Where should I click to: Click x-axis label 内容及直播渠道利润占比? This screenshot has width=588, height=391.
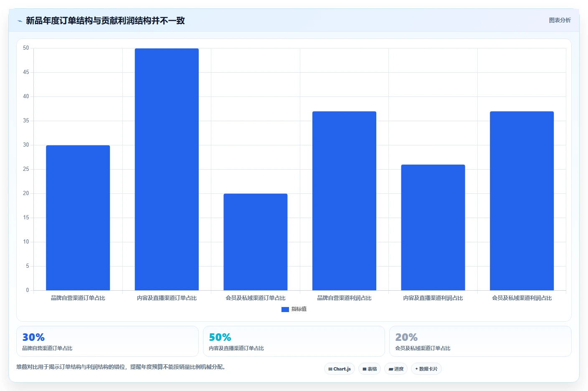coord(433,298)
